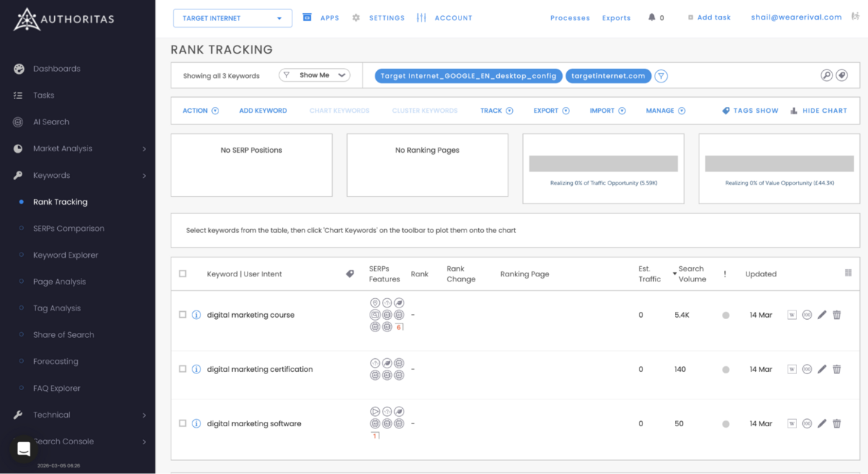This screenshot has width=868, height=474.
Task: Open the chat support widget
Action: (23, 449)
